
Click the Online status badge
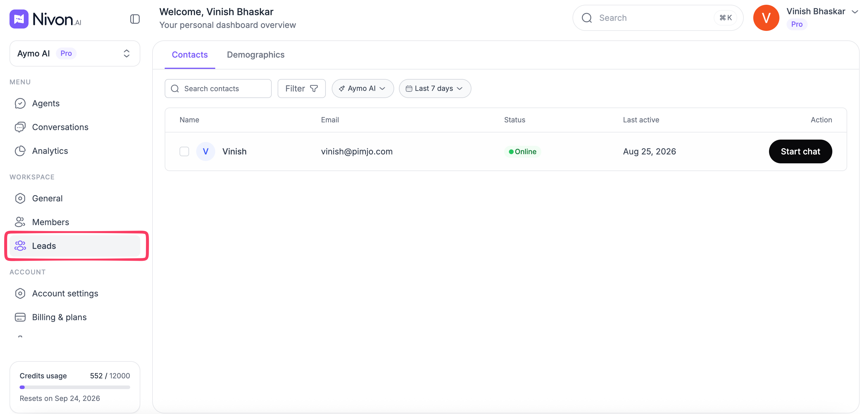[522, 151]
